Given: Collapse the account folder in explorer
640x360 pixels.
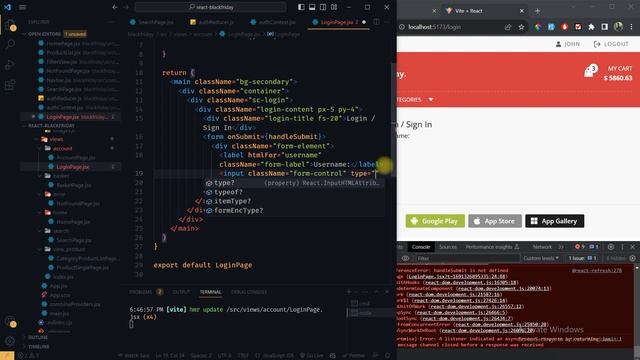Looking at the screenshot, I should [x=62, y=149].
